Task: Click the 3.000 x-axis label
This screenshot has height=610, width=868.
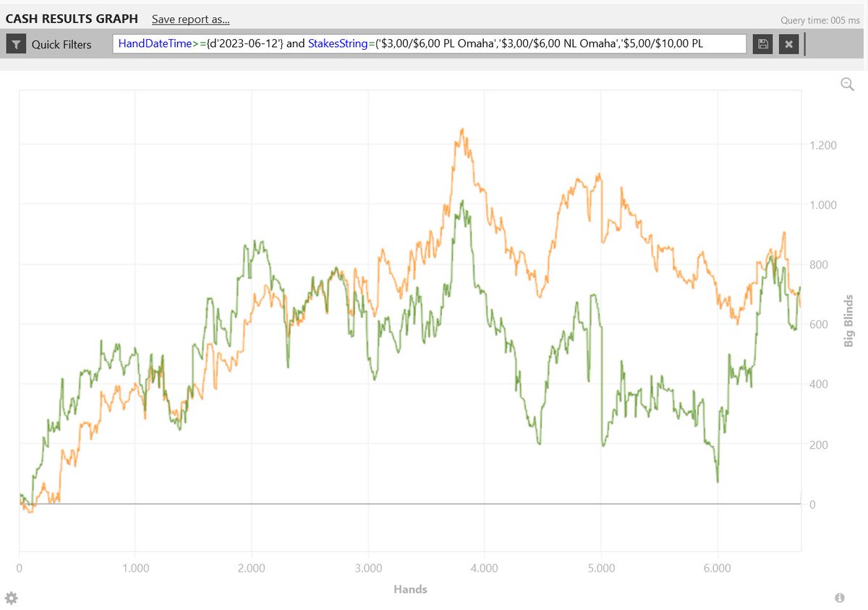Action: coord(368,568)
